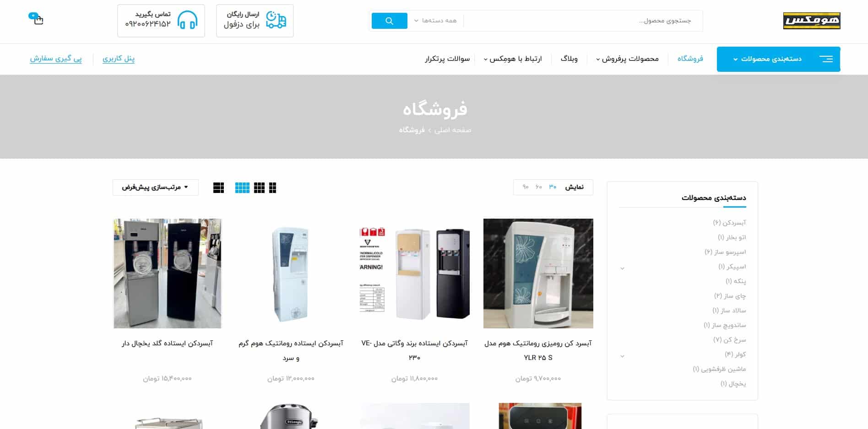868x429 pixels.
Task: Switch to three-column grid view
Action: coord(259,188)
